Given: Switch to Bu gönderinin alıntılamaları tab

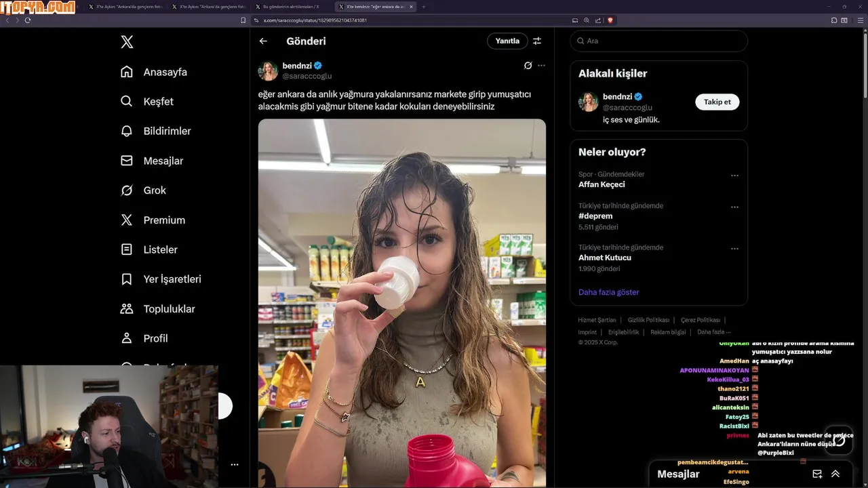Looking at the screenshot, I should (293, 7).
